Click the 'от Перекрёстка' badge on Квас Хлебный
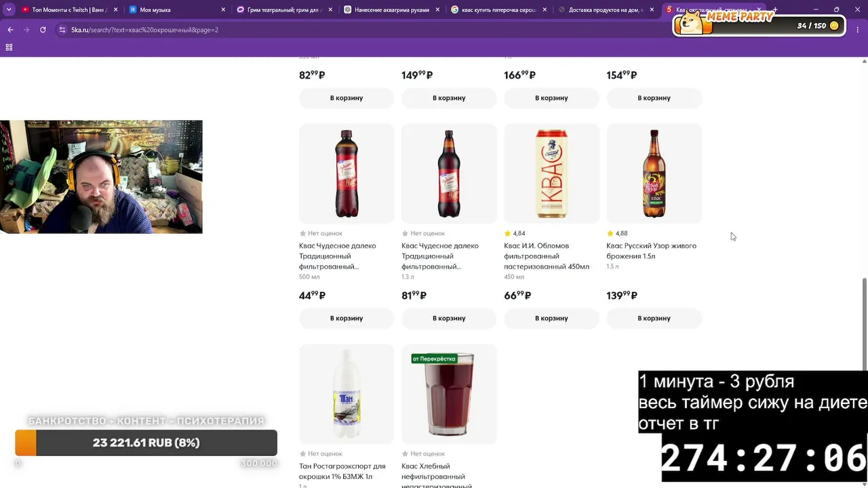The image size is (868, 488). 434,359
